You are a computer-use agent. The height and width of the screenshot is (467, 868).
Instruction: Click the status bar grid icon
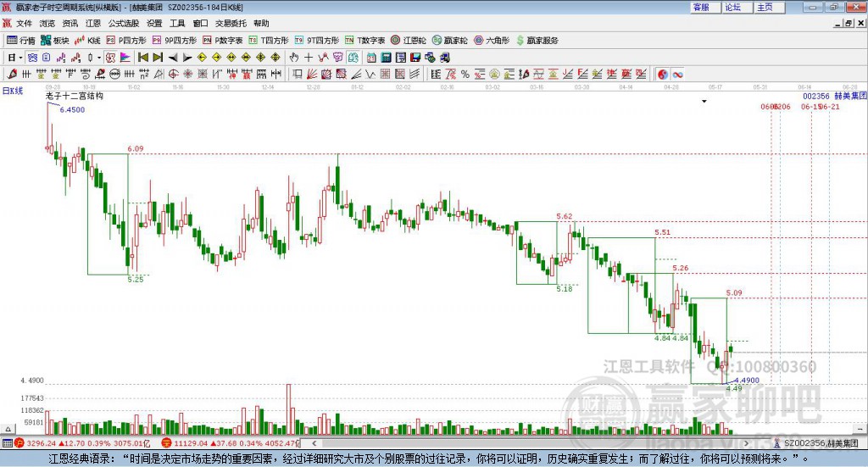pos(7,443)
